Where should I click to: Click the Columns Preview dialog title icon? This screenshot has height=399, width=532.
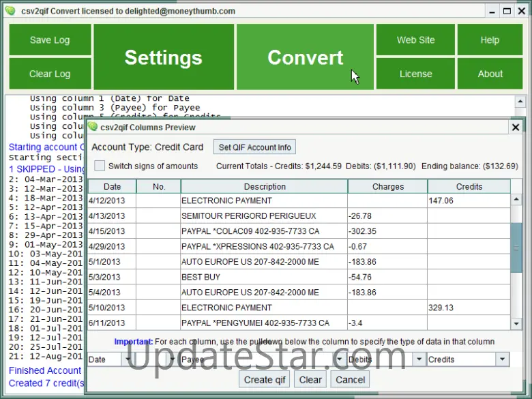click(93, 127)
